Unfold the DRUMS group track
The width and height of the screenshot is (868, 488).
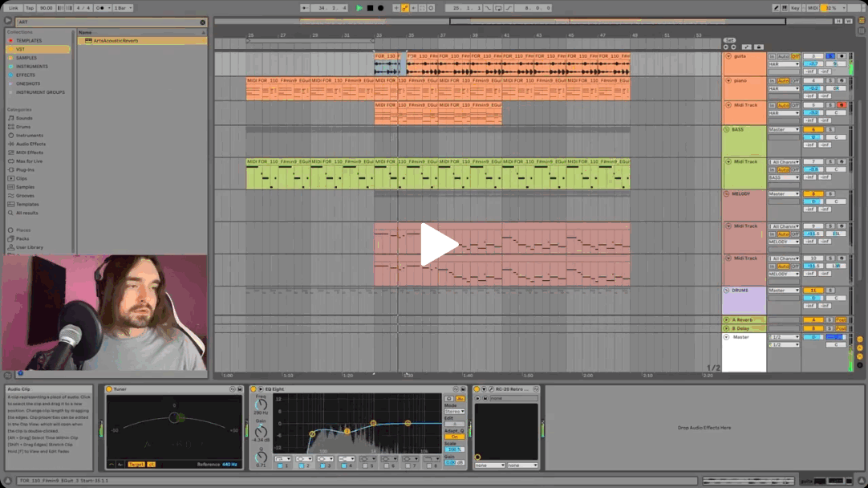click(726, 291)
